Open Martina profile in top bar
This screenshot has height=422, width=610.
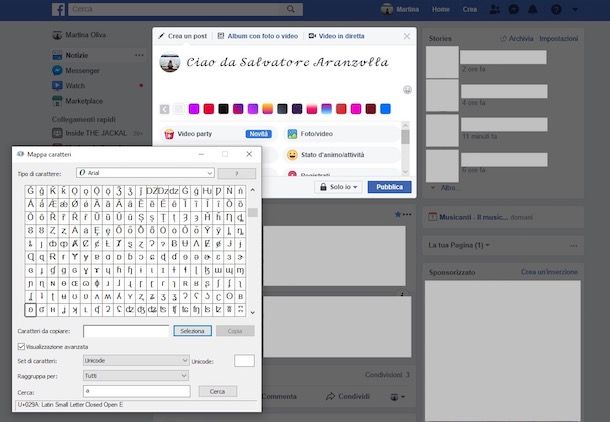coord(400,9)
